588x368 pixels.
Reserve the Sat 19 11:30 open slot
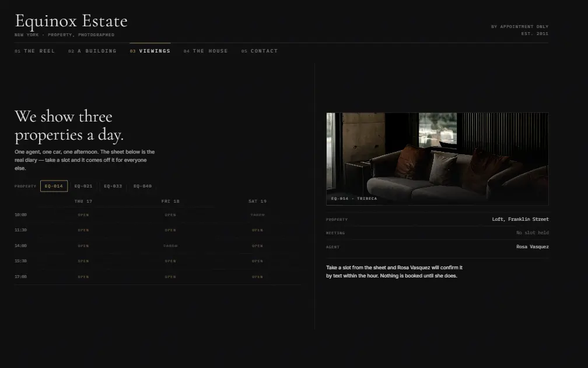(x=257, y=230)
